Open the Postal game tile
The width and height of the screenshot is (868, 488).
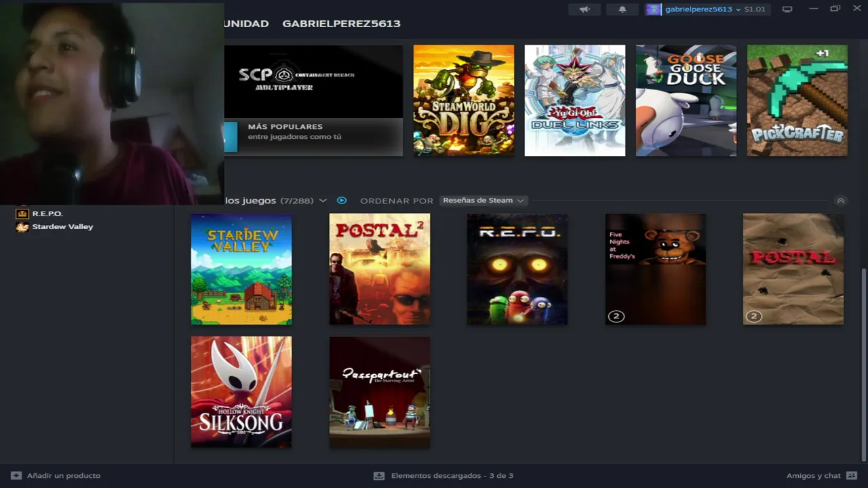793,269
